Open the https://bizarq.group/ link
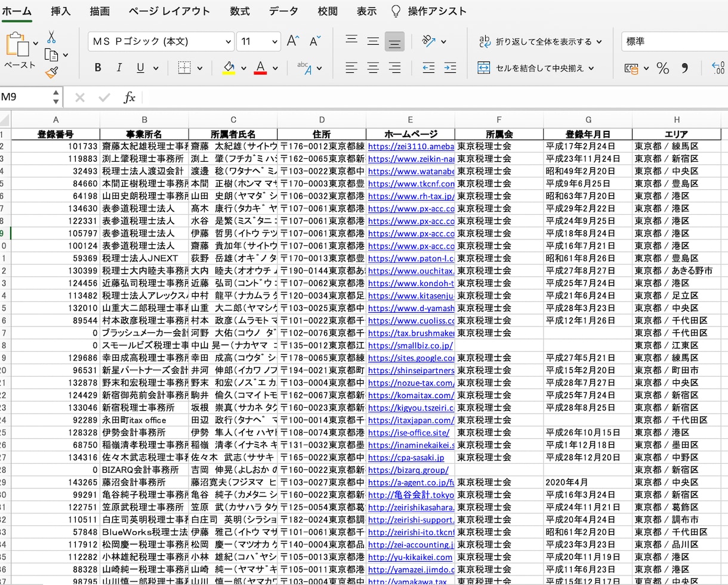This screenshot has height=585, width=728. [408, 470]
